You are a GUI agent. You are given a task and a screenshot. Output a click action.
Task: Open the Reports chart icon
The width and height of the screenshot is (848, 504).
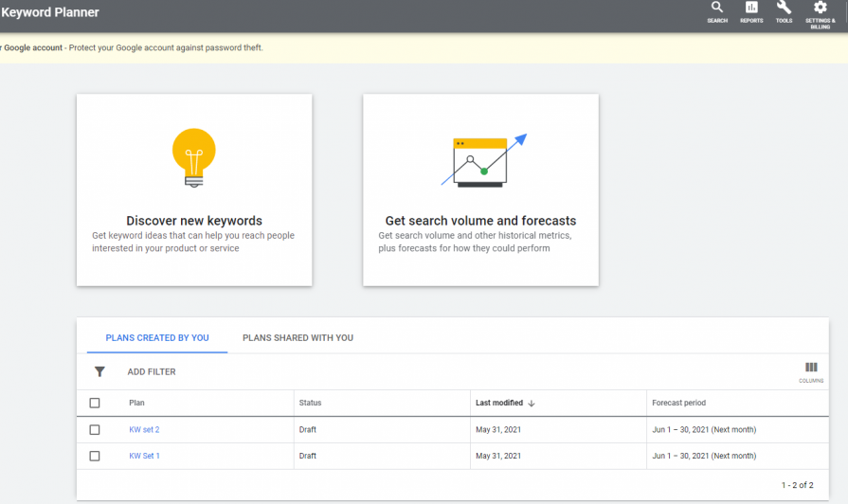[751, 8]
